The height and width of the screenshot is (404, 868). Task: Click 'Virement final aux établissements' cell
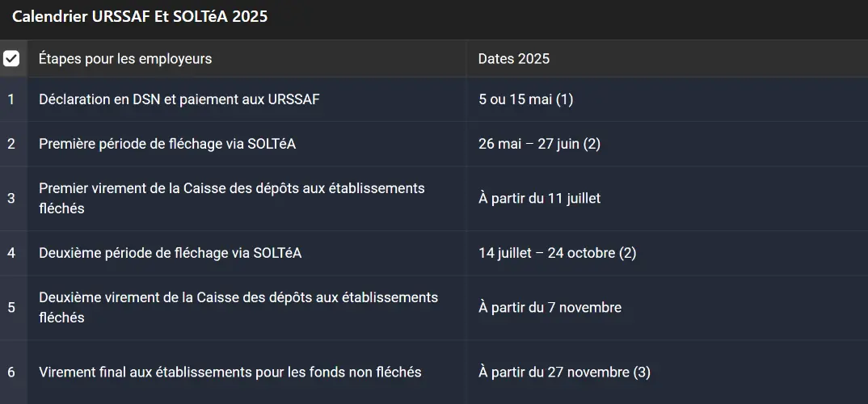click(230, 372)
